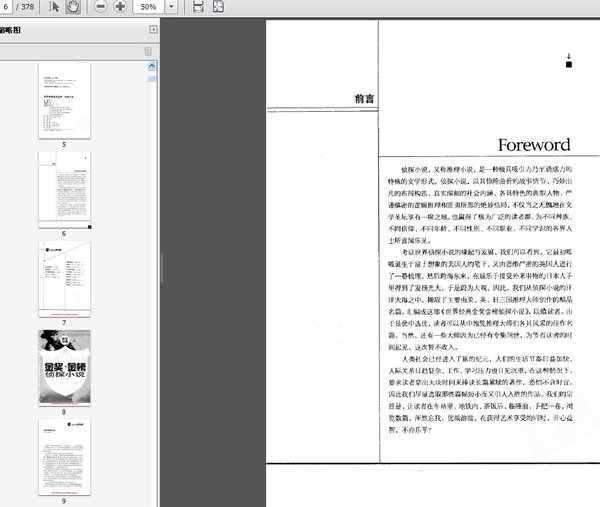Click the fit one full page icon
Image resolution: width=600 pixels, height=507 pixels.
(x=218, y=7)
